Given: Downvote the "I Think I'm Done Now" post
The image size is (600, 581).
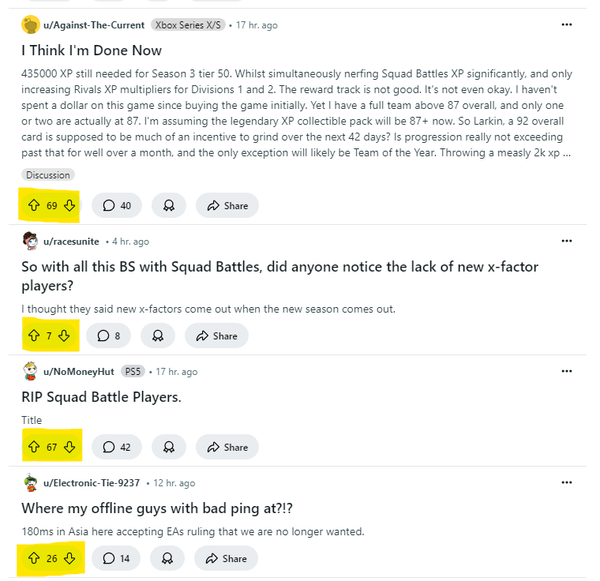Looking at the screenshot, I should coord(69,206).
